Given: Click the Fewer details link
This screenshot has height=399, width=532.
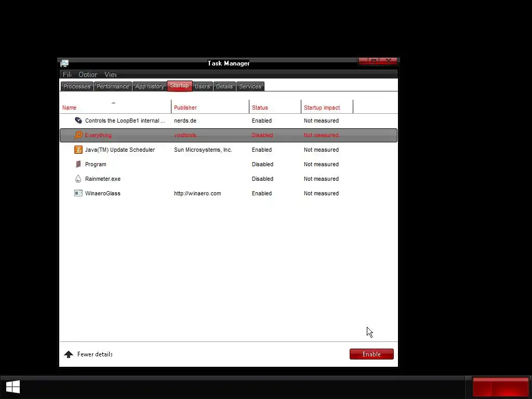Looking at the screenshot, I should coord(95,354).
